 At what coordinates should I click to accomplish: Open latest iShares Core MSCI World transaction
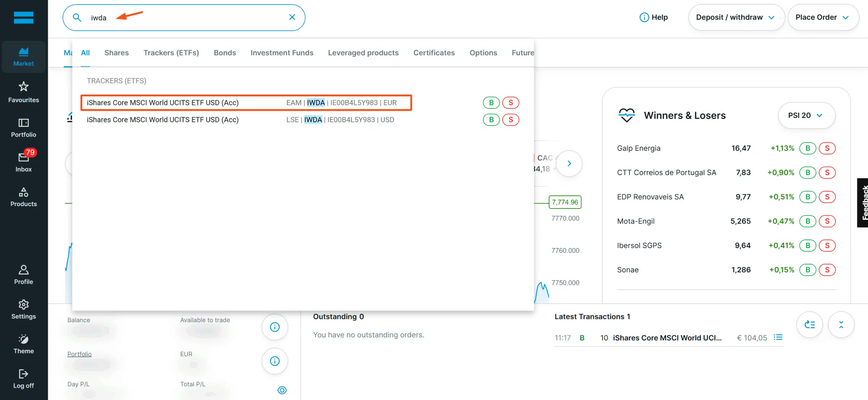coord(667,338)
